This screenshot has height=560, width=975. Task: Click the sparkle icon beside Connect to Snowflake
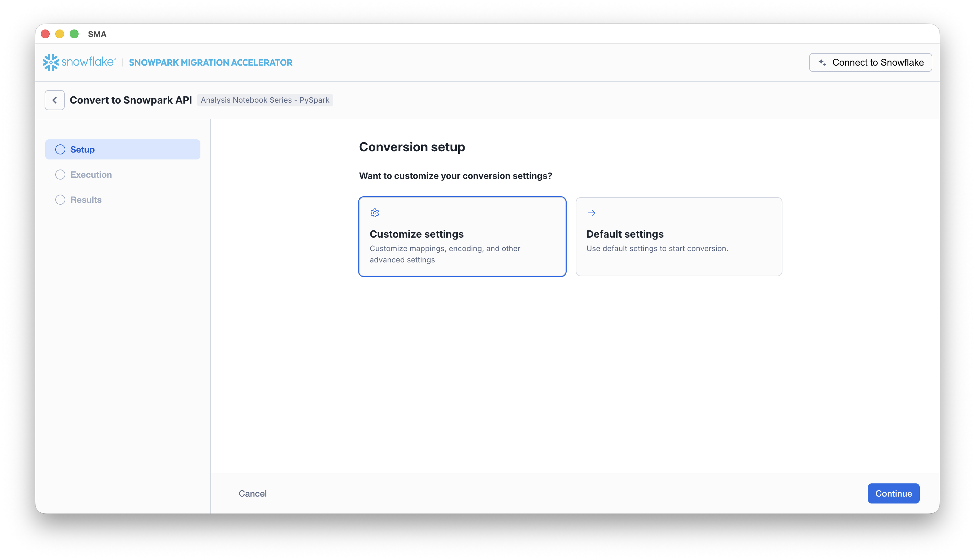point(822,62)
